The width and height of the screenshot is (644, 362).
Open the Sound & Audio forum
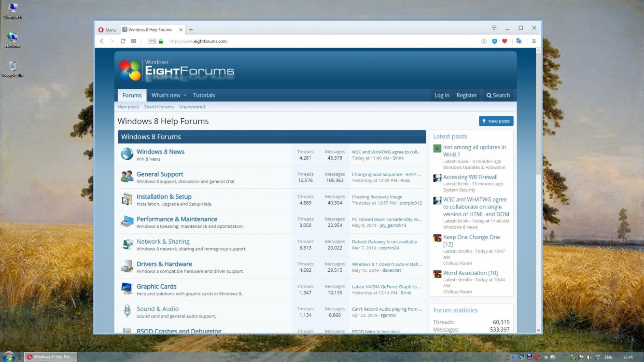point(157,309)
